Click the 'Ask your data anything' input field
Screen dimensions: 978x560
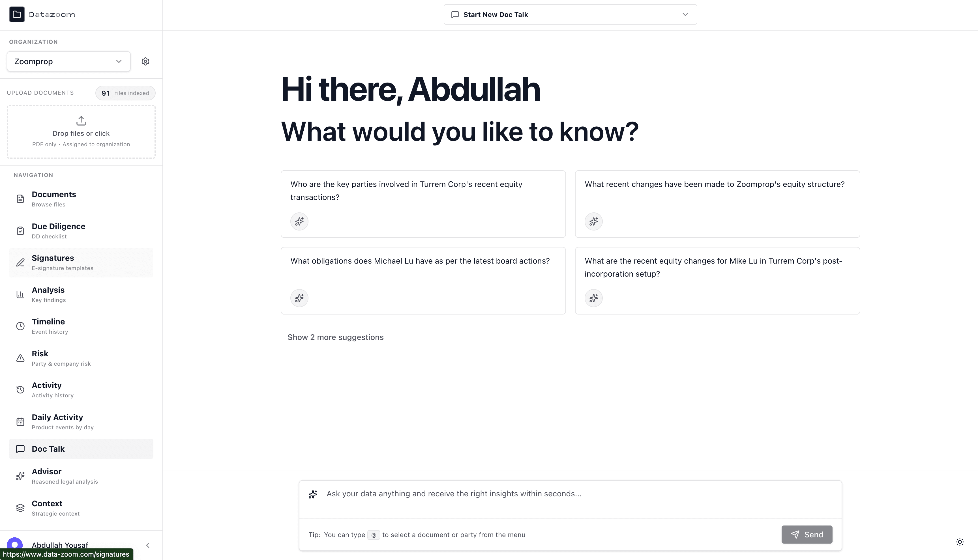click(x=569, y=494)
